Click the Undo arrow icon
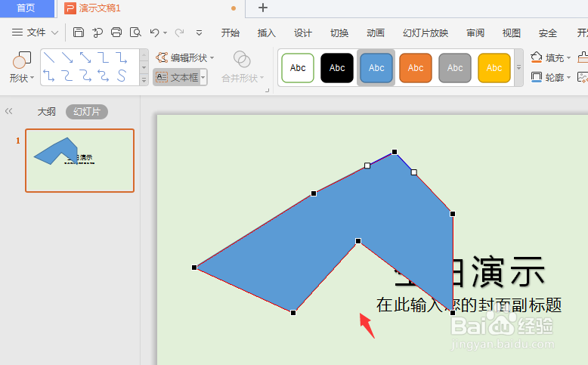This screenshot has width=588, height=365. coord(154,32)
